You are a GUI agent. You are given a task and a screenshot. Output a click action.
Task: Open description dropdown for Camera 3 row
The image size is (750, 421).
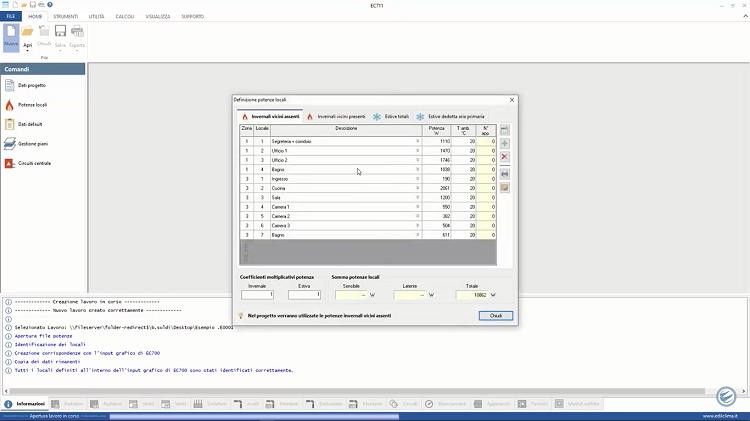tap(417, 226)
